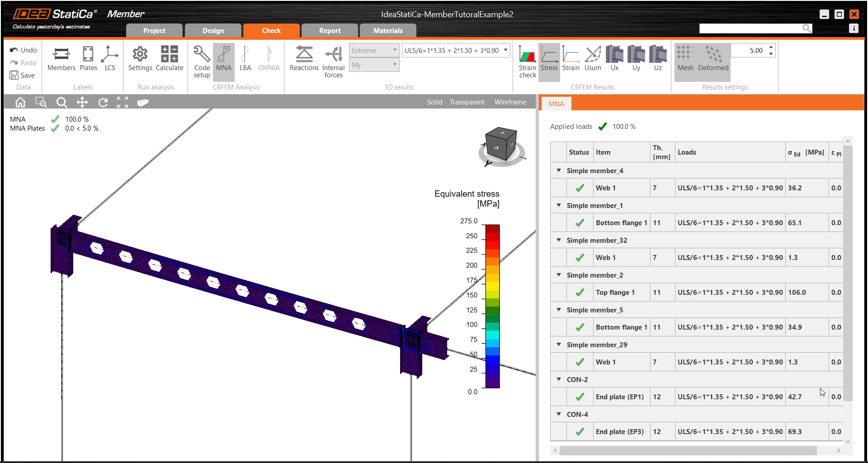The height and width of the screenshot is (463, 868).
Task: Display Strain results
Action: (x=571, y=59)
